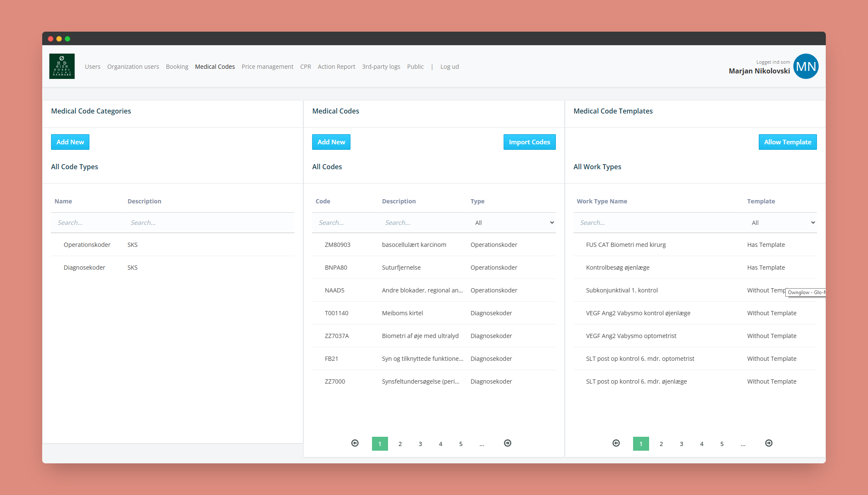Go to previous page of Templates

coord(616,443)
